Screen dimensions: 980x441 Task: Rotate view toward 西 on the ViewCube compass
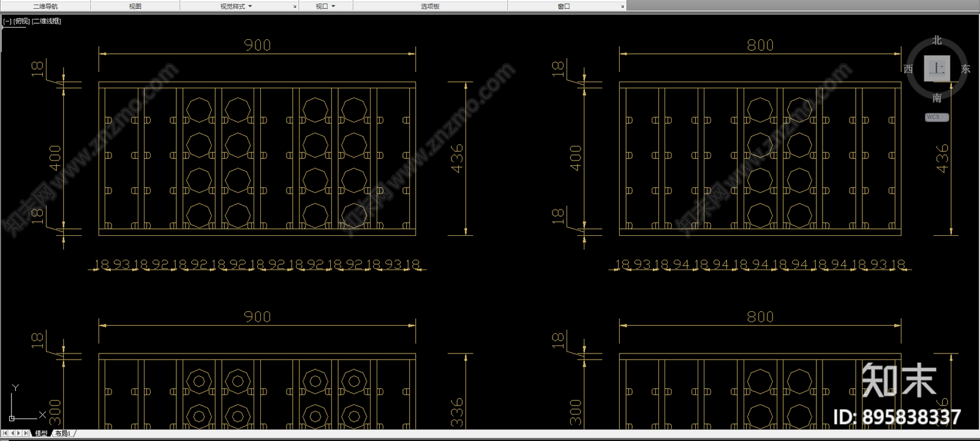(908, 69)
